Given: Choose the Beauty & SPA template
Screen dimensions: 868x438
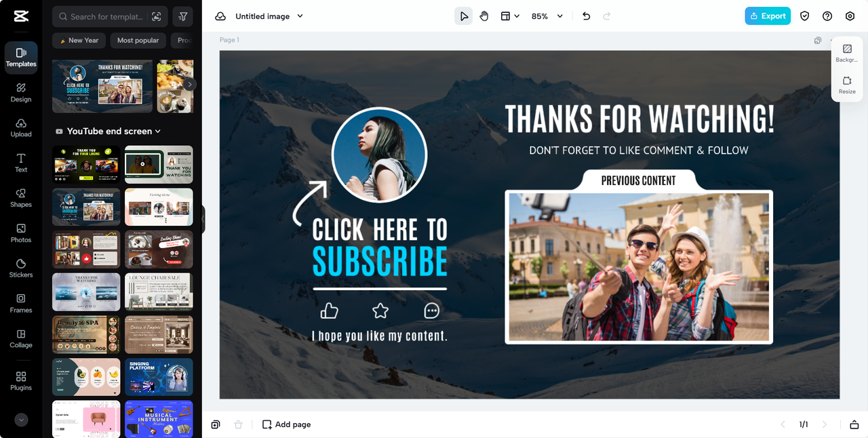Looking at the screenshot, I should pos(86,334).
